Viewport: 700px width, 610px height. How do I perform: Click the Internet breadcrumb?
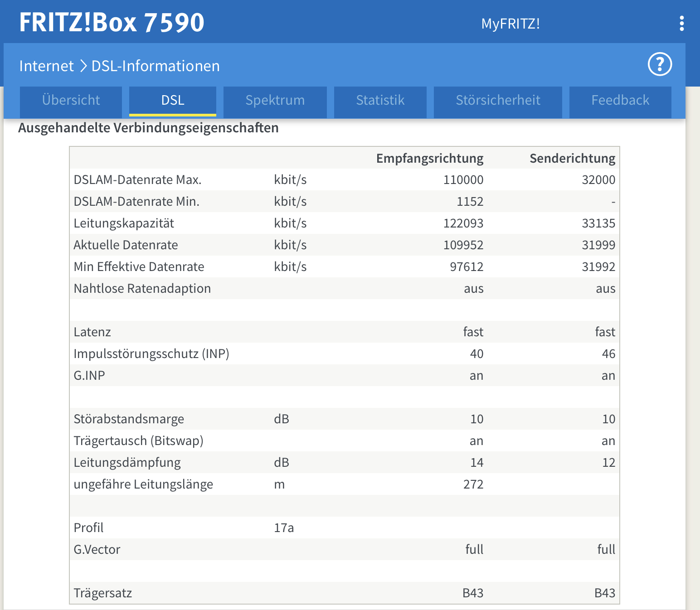[x=46, y=66]
